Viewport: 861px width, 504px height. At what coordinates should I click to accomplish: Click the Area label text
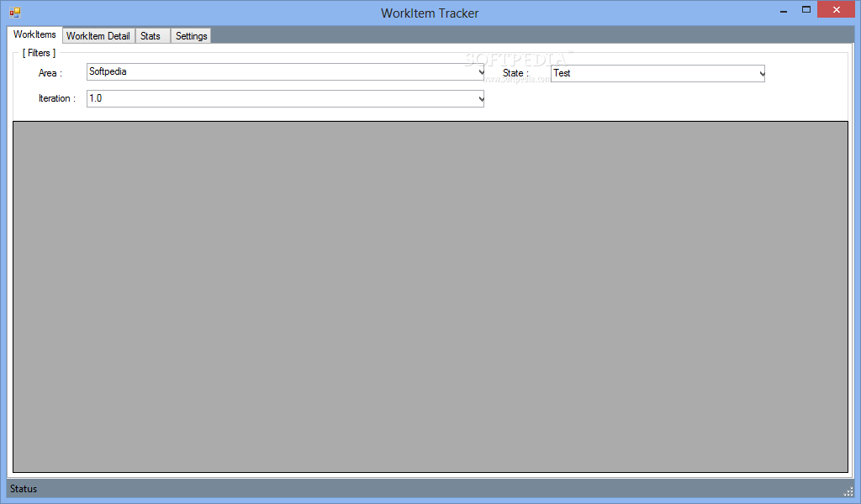click(x=50, y=73)
